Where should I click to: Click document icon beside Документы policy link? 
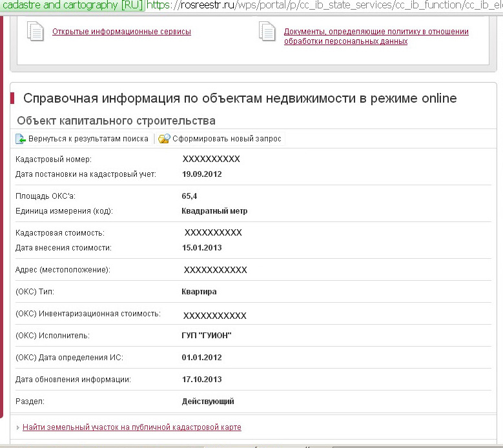[267, 31]
